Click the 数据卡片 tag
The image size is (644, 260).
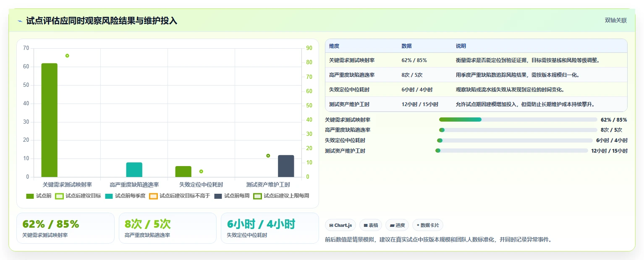tap(428, 225)
